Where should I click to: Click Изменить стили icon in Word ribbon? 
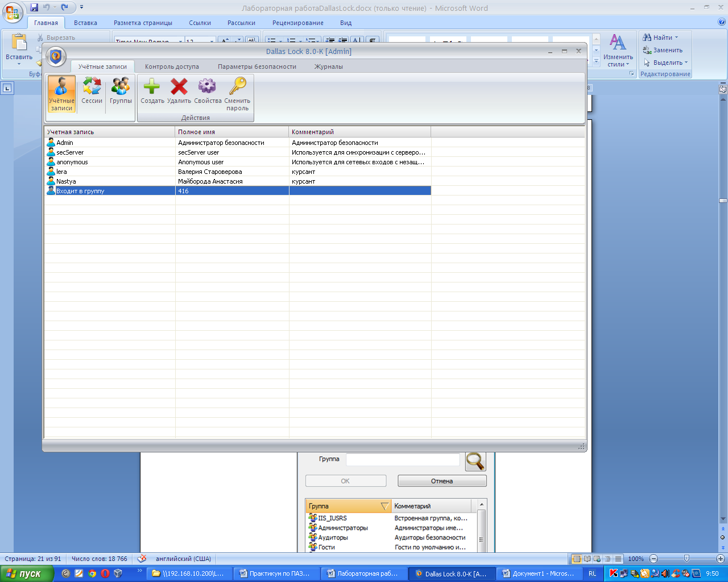click(618, 43)
